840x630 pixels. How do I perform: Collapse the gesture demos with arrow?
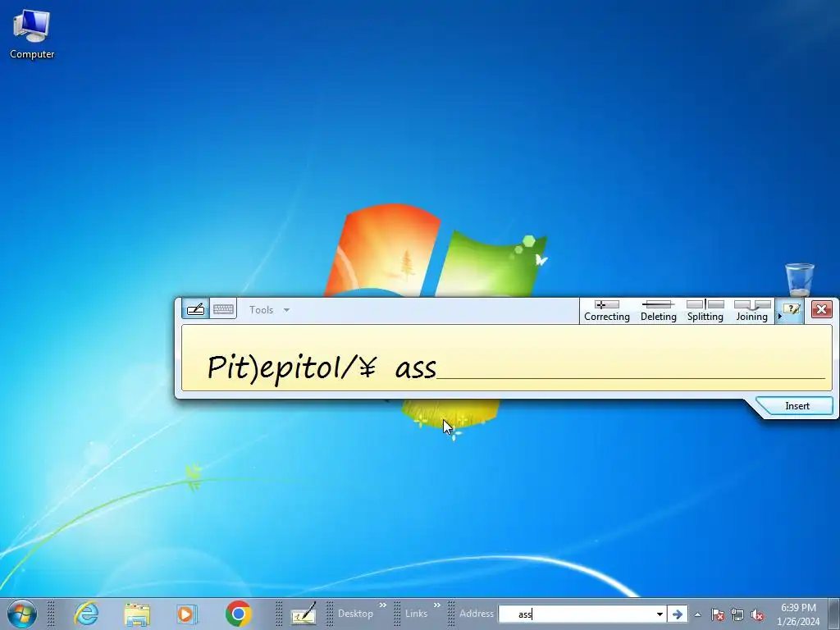[779, 316]
